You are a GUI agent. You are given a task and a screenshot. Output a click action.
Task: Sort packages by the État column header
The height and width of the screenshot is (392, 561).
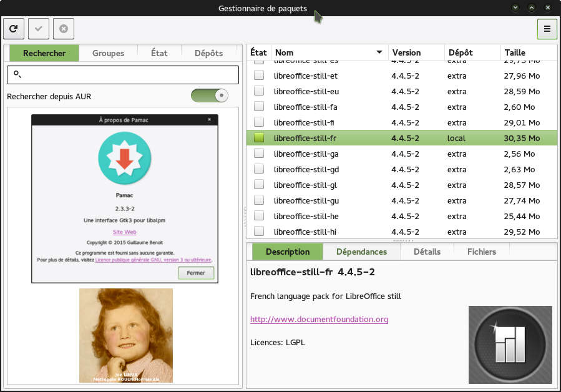pos(258,52)
